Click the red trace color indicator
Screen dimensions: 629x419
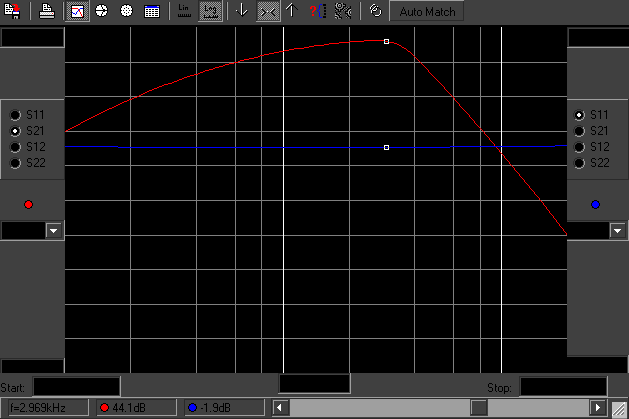point(28,205)
